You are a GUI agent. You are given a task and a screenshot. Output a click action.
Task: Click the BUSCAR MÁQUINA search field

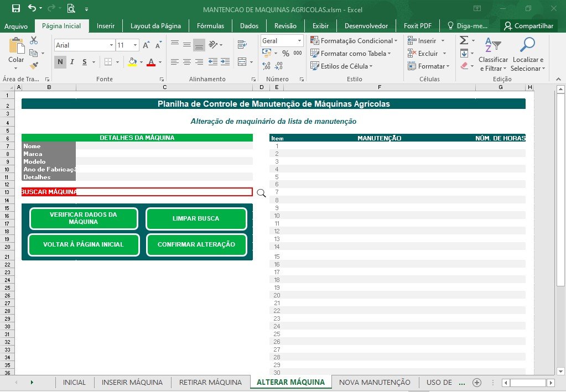coord(164,192)
